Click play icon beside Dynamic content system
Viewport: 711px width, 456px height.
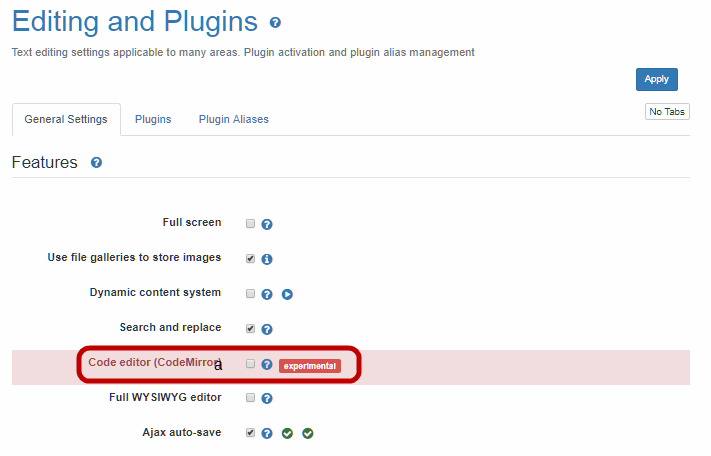click(287, 294)
